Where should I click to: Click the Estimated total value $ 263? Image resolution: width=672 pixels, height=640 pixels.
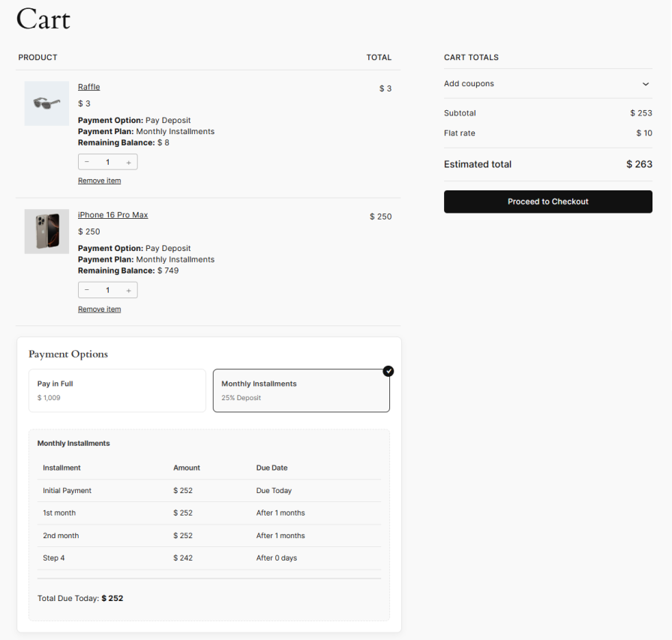[x=639, y=164]
